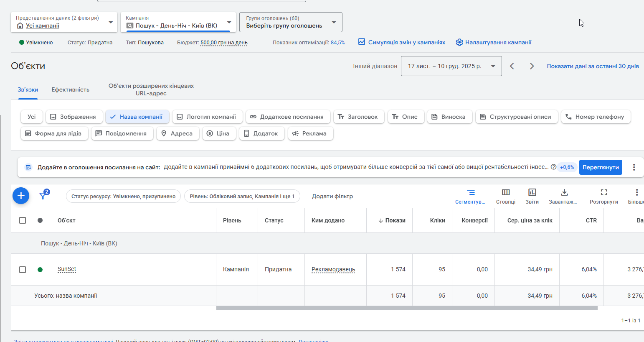Image resolution: width=644 pixels, height=342 pixels.
Task: Sort by the CTR column header
Action: pos(591,220)
